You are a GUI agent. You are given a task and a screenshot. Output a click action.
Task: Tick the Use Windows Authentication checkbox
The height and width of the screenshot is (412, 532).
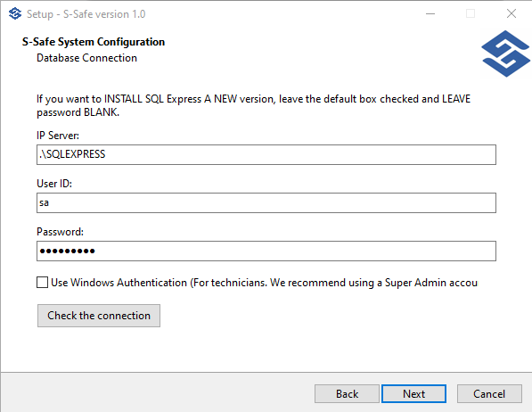coord(42,283)
